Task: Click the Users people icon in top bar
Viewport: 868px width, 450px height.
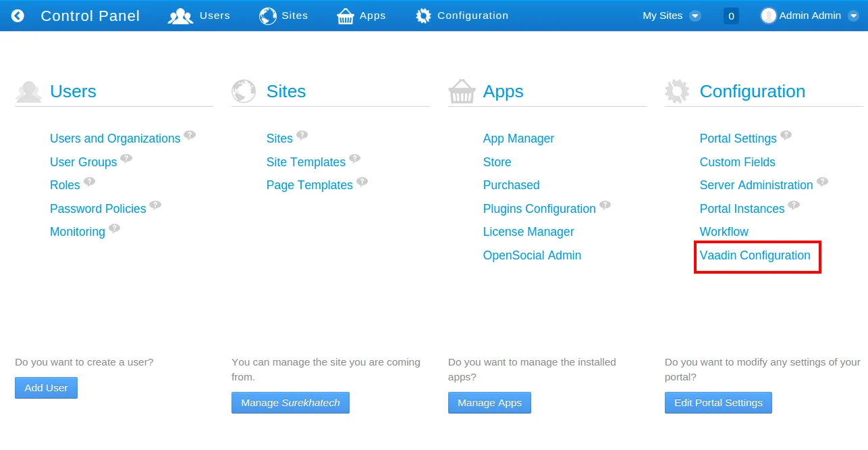Action: click(x=180, y=16)
